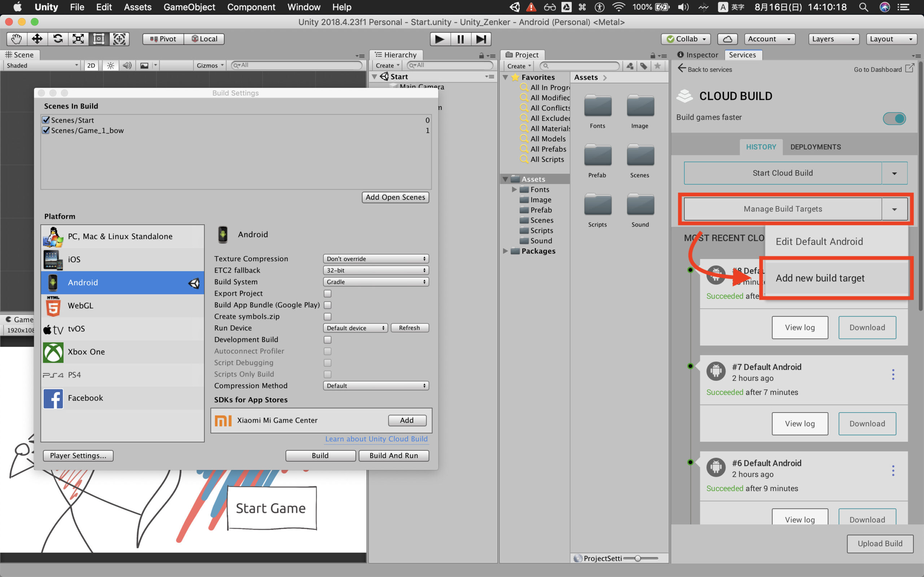The width and height of the screenshot is (924, 577).
Task: Select the PC Mac Linux Standalone icon
Action: pyautogui.click(x=53, y=236)
